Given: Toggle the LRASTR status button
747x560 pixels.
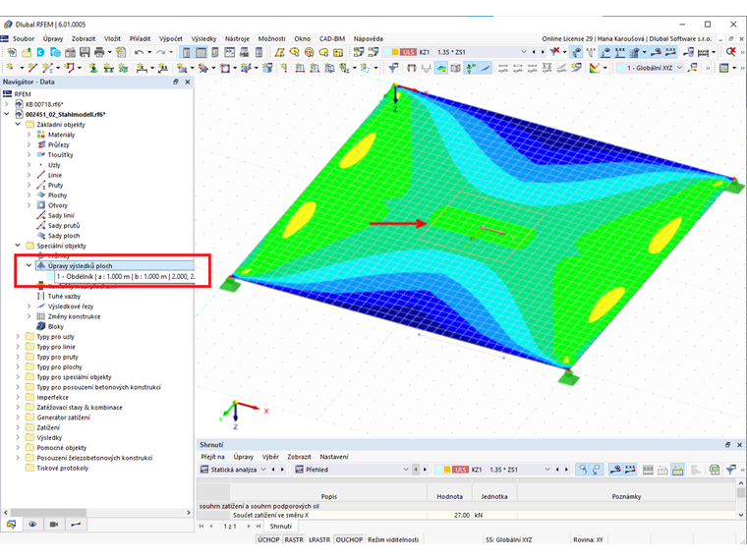Looking at the screenshot, I should (x=319, y=540).
